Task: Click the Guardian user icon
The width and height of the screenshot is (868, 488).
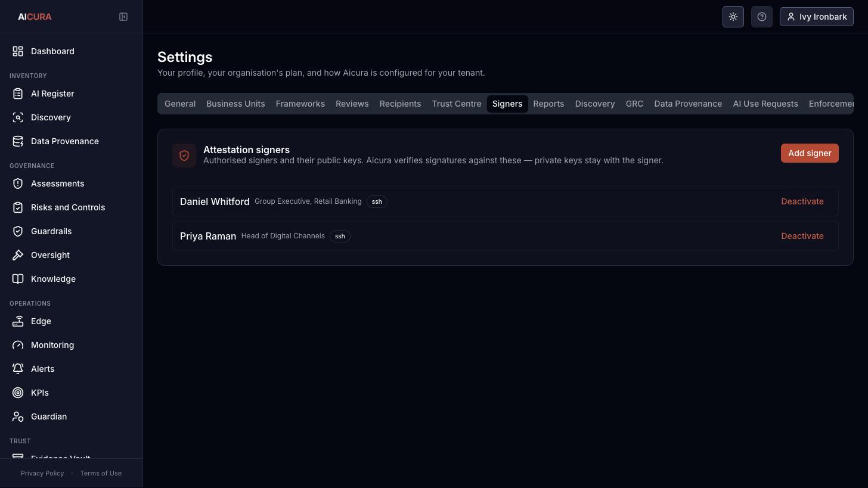Action: click(x=18, y=416)
